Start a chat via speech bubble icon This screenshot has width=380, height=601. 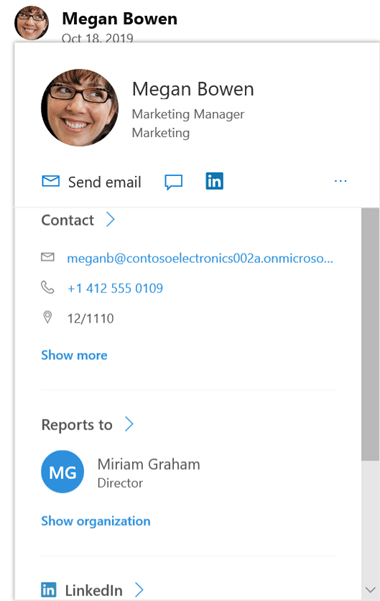click(x=174, y=182)
